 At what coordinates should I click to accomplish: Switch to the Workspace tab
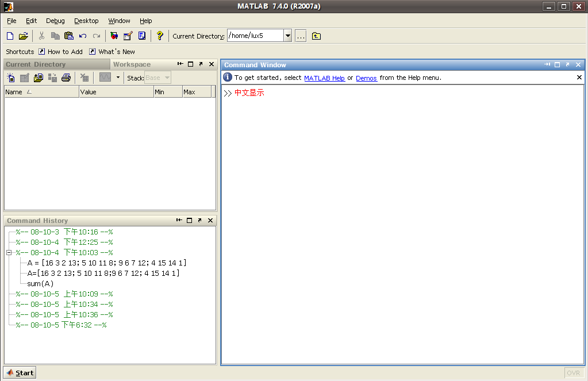(132, 64)
